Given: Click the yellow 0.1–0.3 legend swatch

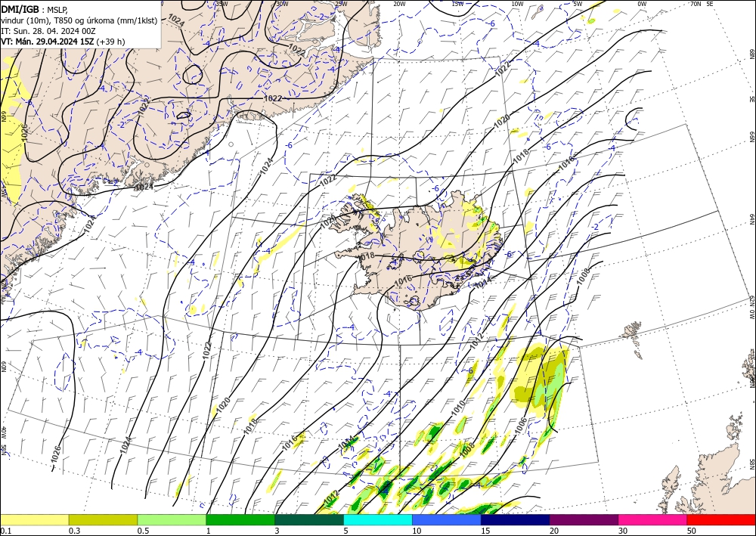Looking at the screenshot, I should pyautogui.click(x=34, y=519).
